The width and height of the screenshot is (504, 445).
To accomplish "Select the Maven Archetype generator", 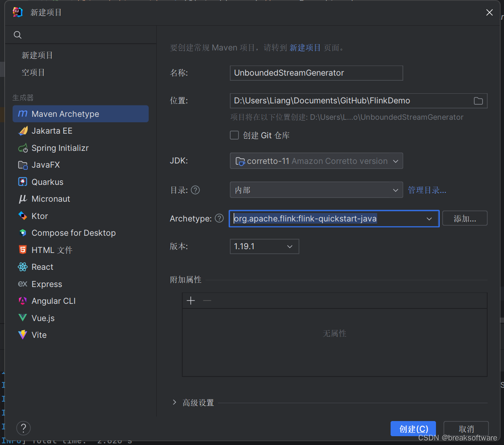I will pos(81,114).
